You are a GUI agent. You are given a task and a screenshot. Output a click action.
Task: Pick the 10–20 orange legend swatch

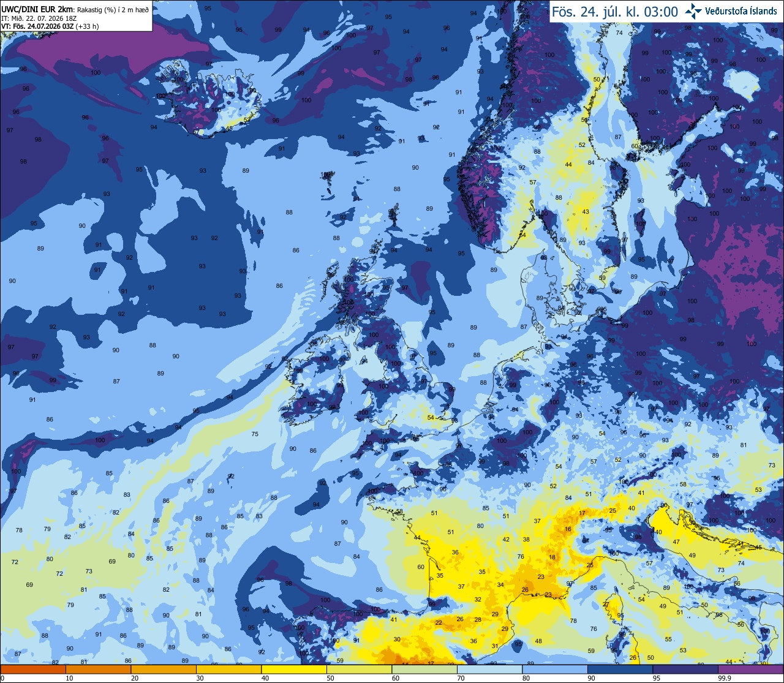pyautogui.click(x=98, y=669)
